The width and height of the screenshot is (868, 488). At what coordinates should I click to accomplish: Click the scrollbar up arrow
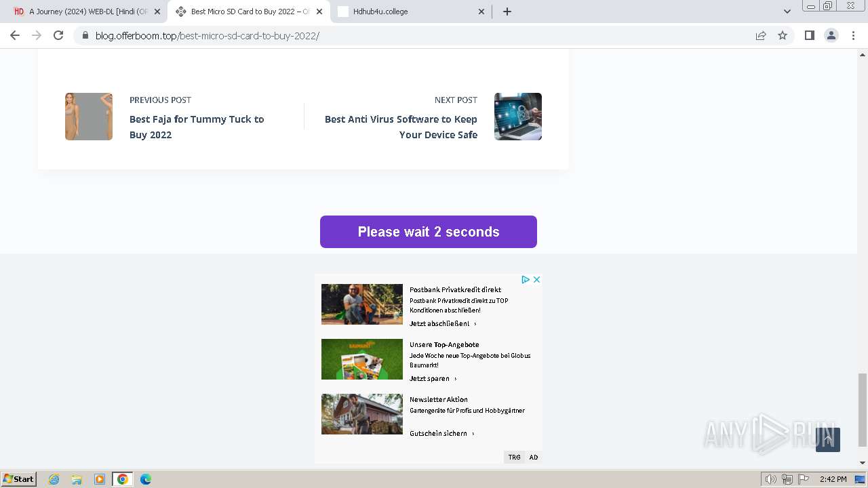pyautogui.click(x=863, y=54)
